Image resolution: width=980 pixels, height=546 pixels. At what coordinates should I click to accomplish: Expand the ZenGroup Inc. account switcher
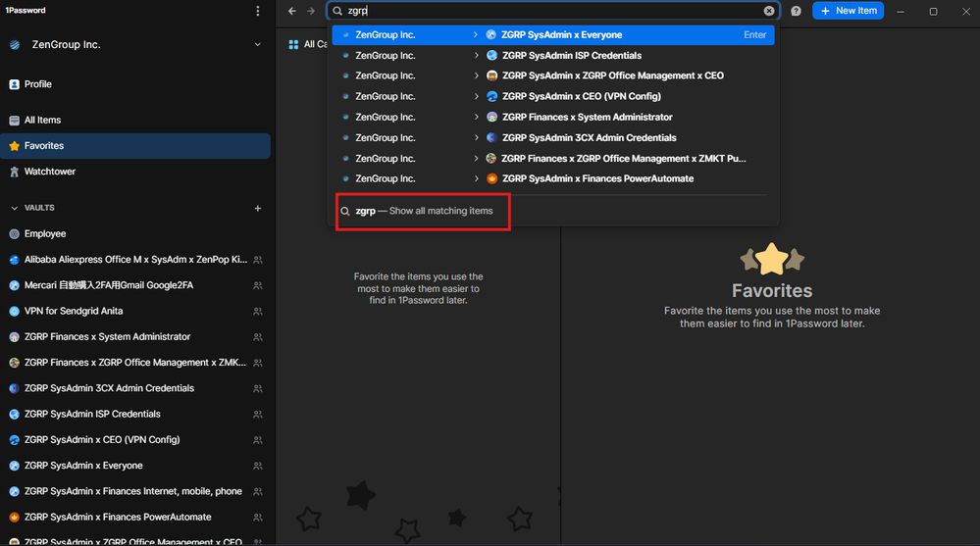[x=257, y=44]
